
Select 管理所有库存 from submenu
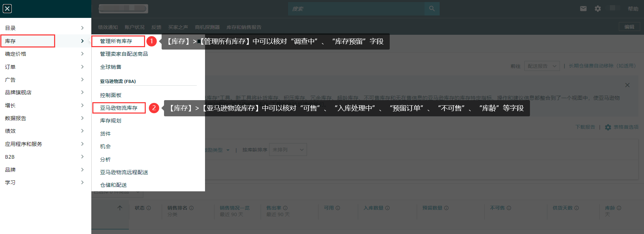pyautogui.click(x=116, y=41)
